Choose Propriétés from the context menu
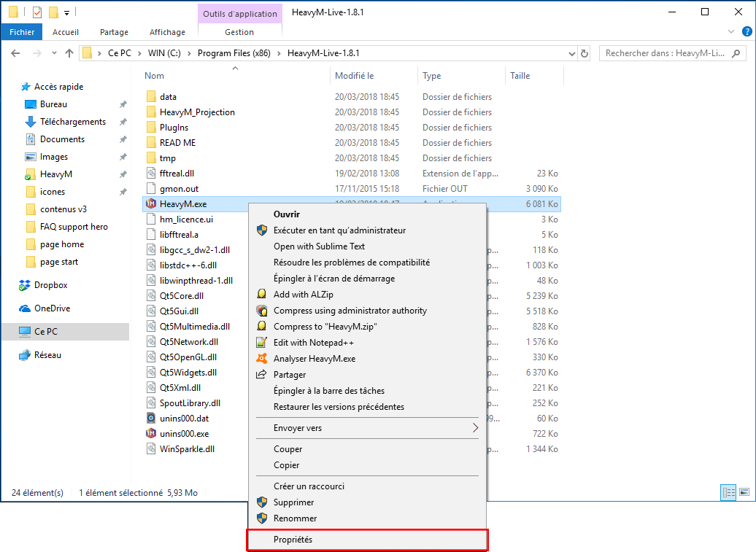 click(x=293, y=540)
